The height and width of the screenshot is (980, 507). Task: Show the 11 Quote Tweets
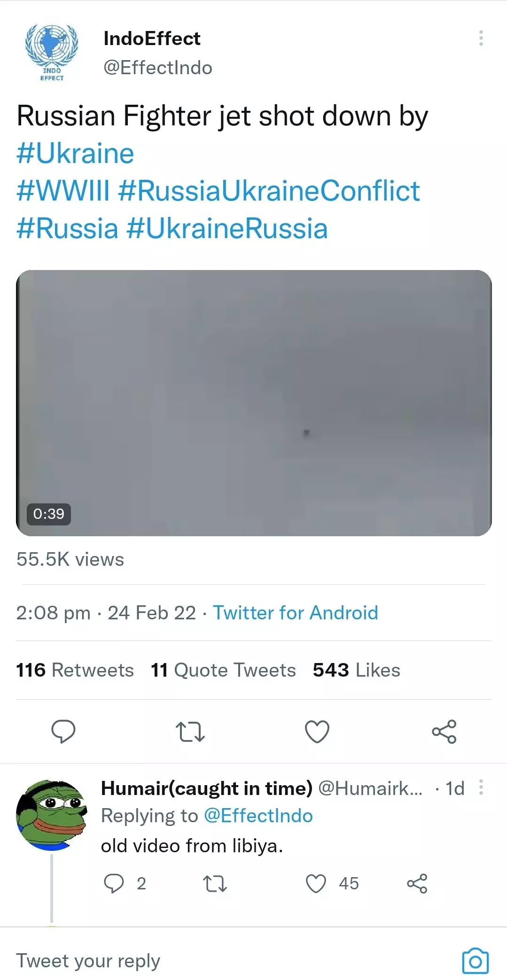tap(223, 670)
